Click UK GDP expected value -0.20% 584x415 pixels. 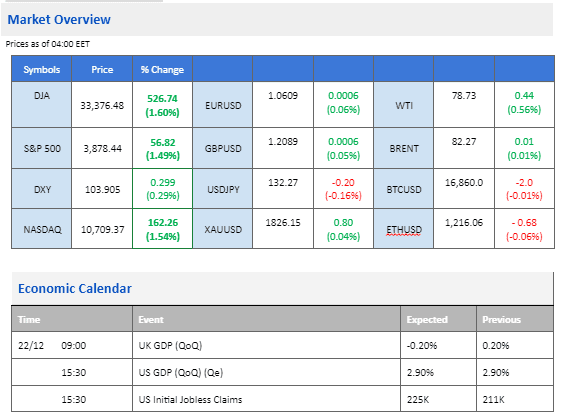(x=422, y=346)
